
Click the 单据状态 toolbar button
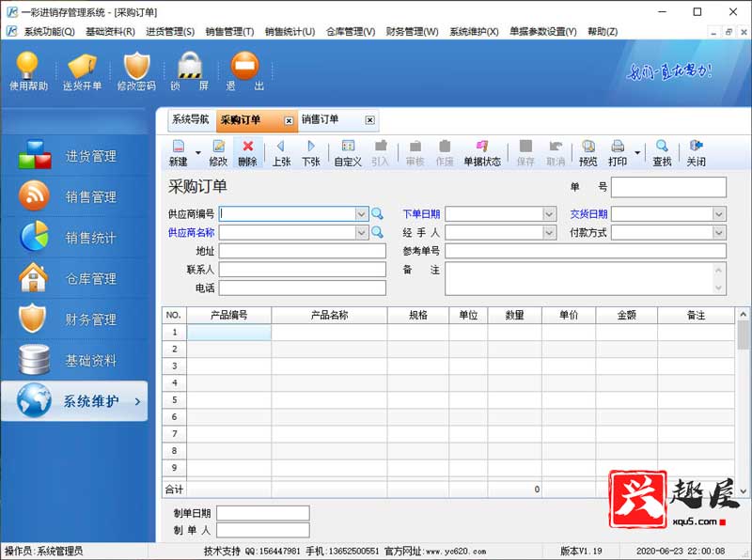(x=482, y=153)
